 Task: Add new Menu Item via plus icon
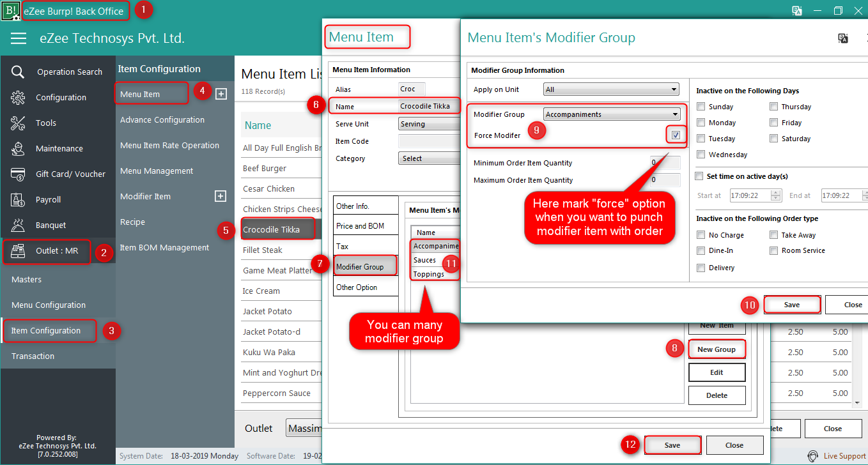(x=221, y=94)
